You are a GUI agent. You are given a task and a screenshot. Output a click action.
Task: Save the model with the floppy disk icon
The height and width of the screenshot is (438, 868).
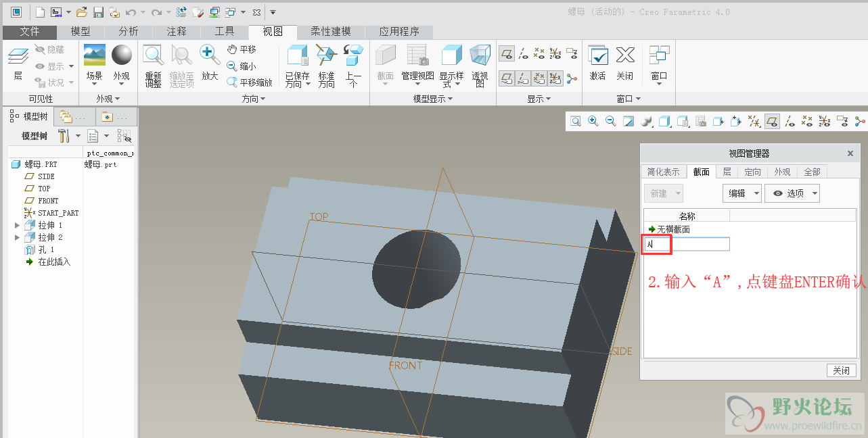(x=98, y=12)
